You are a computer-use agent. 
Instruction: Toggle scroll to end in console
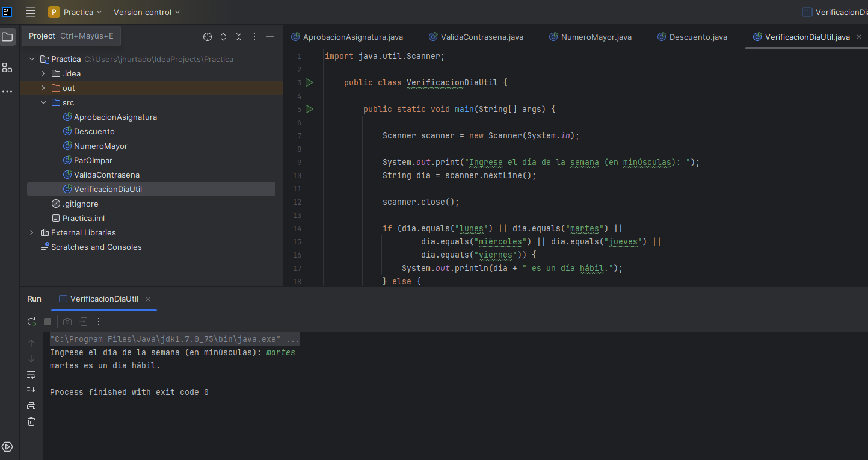[x=31, y=390]
